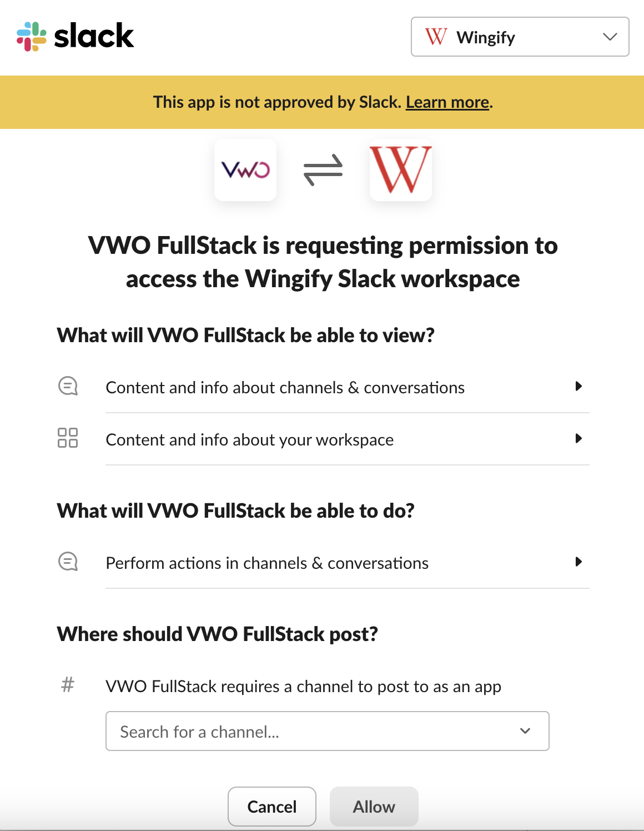
Task: Click the Cancel button
Action: pos(272,807)
